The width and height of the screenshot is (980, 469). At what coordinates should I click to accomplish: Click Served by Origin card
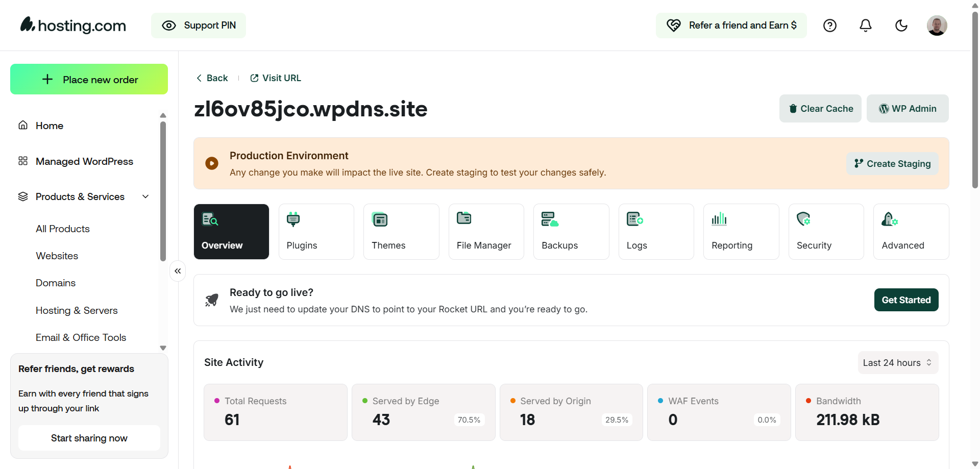(x=571, y=412)
